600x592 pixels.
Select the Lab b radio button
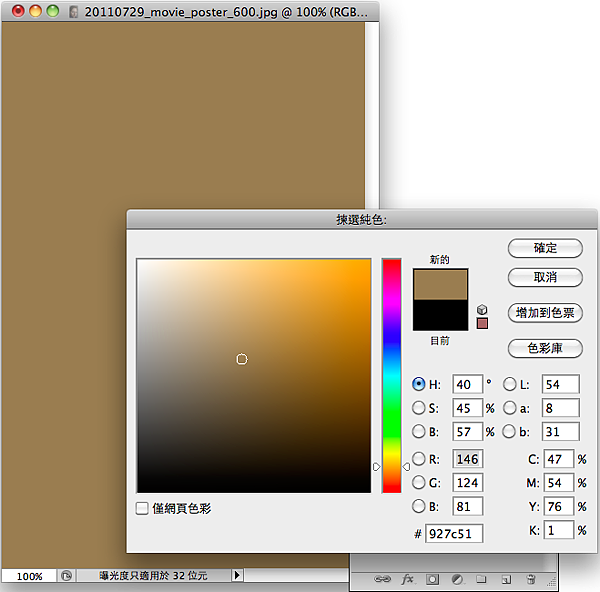coord(509,431)
